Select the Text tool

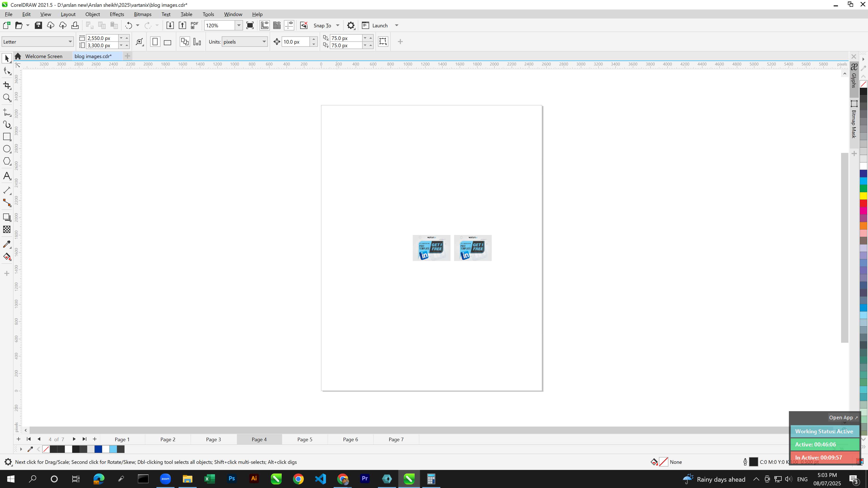pos(7,176)
